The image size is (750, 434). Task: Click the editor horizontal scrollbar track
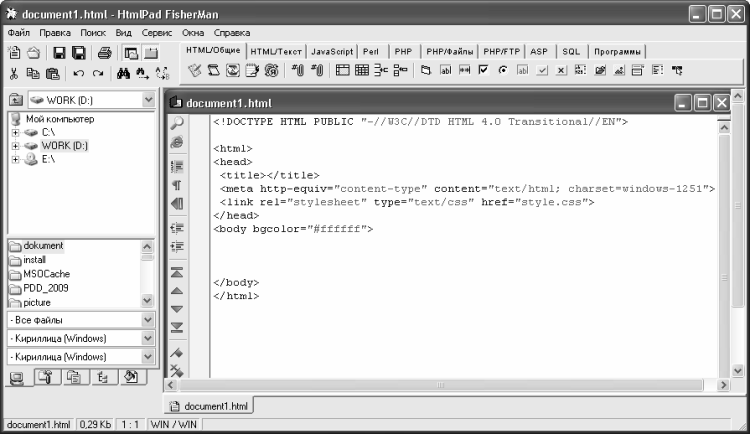[x=441, y=385]
